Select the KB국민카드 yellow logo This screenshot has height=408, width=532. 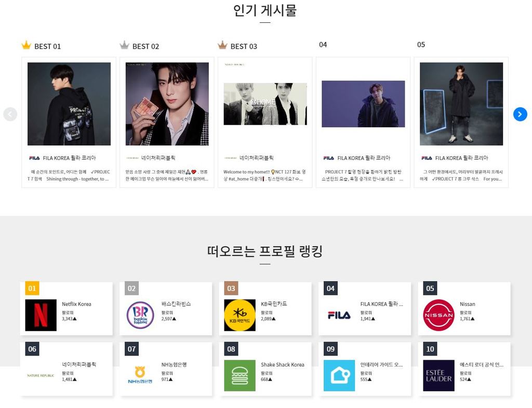pos(240,315)
